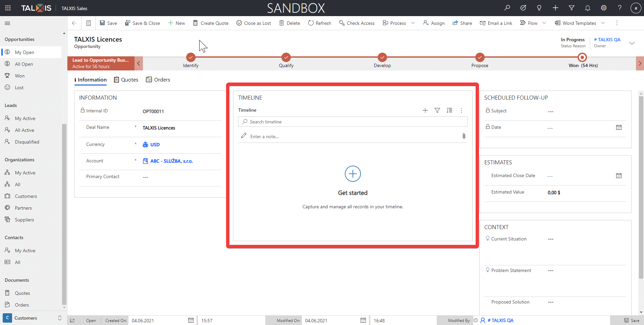The width and height of the screenshot is (644, 325).
Task: Click Email a Link
Action: [x=496, y=23]
